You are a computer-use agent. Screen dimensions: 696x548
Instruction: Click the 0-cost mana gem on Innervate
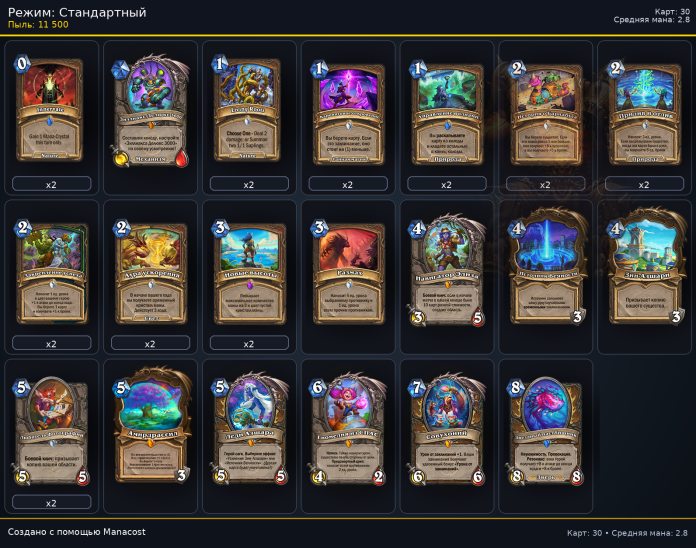point(22,65)
